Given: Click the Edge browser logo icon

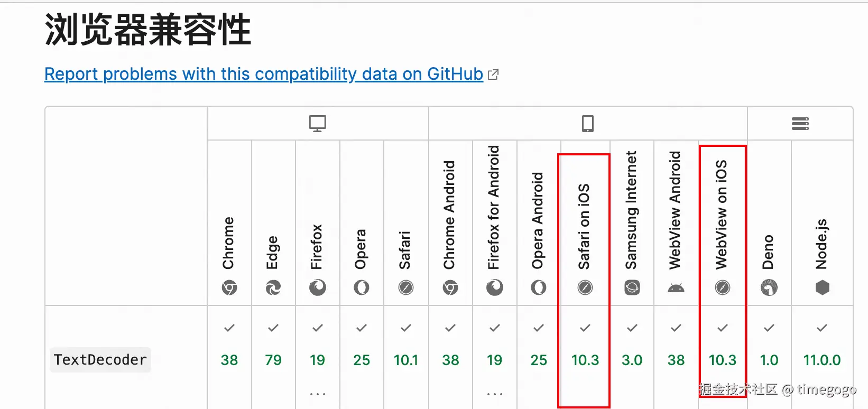Looking at the screenshot, I should [x=273, y=288].
